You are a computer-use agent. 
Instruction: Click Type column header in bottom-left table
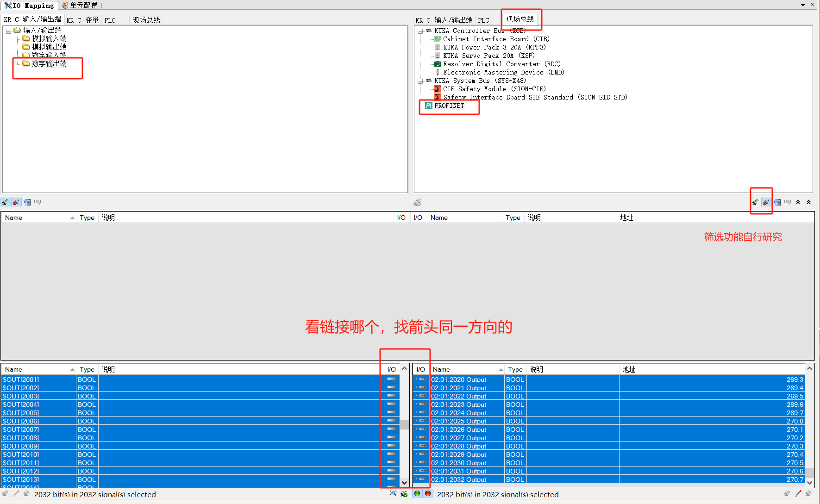[x=87, y=369]
